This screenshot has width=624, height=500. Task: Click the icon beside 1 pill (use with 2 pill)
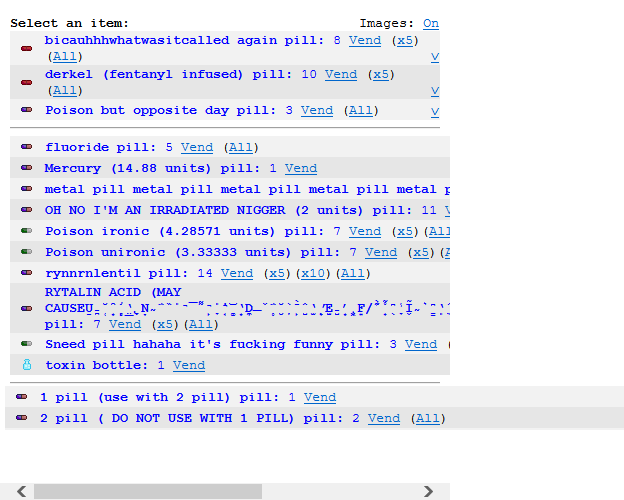[21, 396]
